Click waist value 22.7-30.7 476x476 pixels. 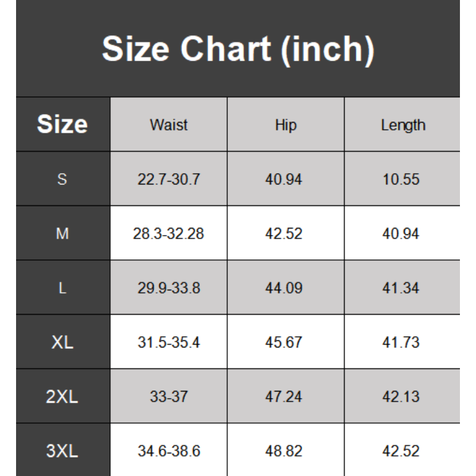tap(168, 179)
